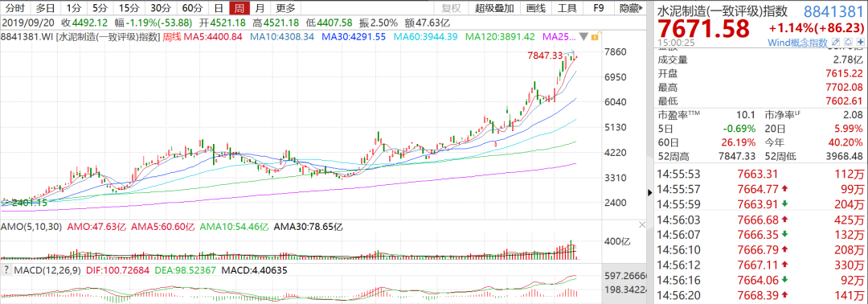The width and height of the screenshot is (868, 304).
Task: Click the MACD(12,26,9) indicator name
Action: pyautogui.click(x=47, y=270)
